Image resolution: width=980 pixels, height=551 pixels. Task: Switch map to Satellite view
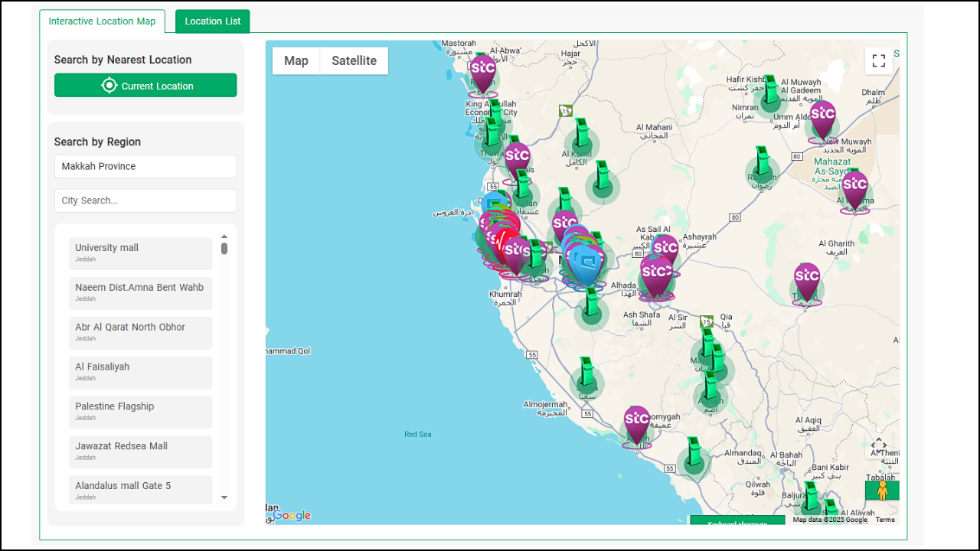(354, 61)
